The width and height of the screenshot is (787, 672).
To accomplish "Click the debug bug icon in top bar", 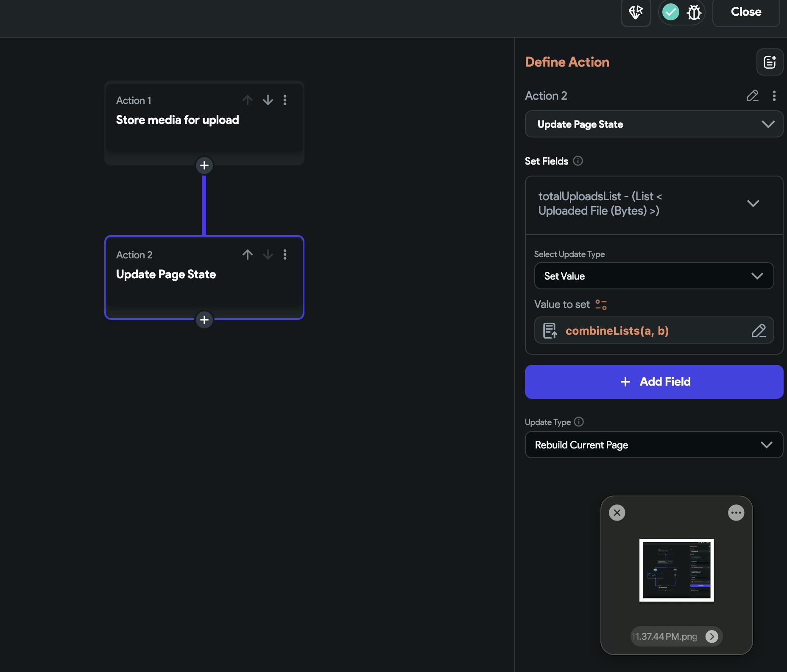I will point(694,12).
